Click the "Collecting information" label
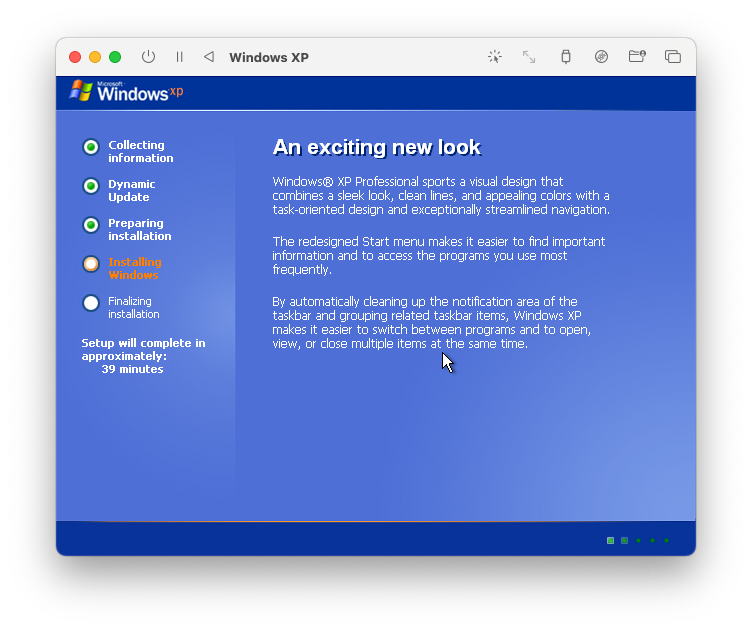 pos(141,152)
